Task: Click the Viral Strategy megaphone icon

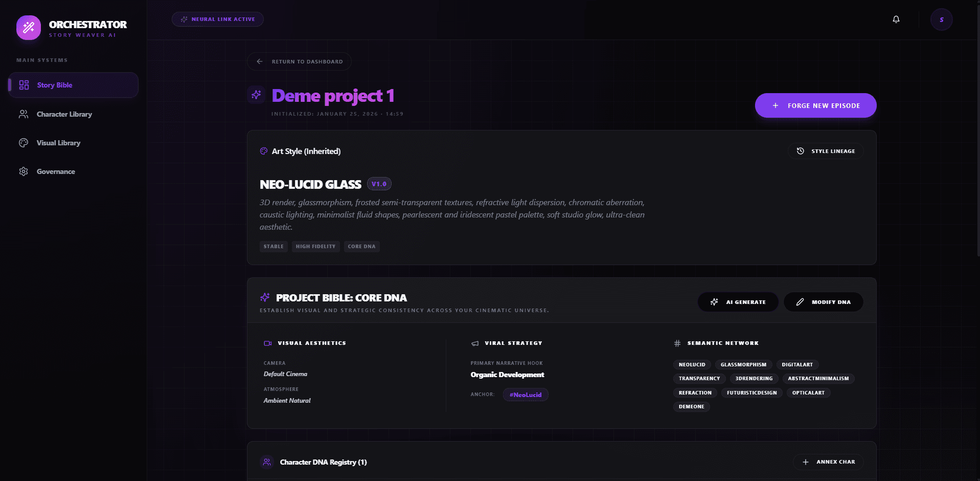Action: pos(475,343)
